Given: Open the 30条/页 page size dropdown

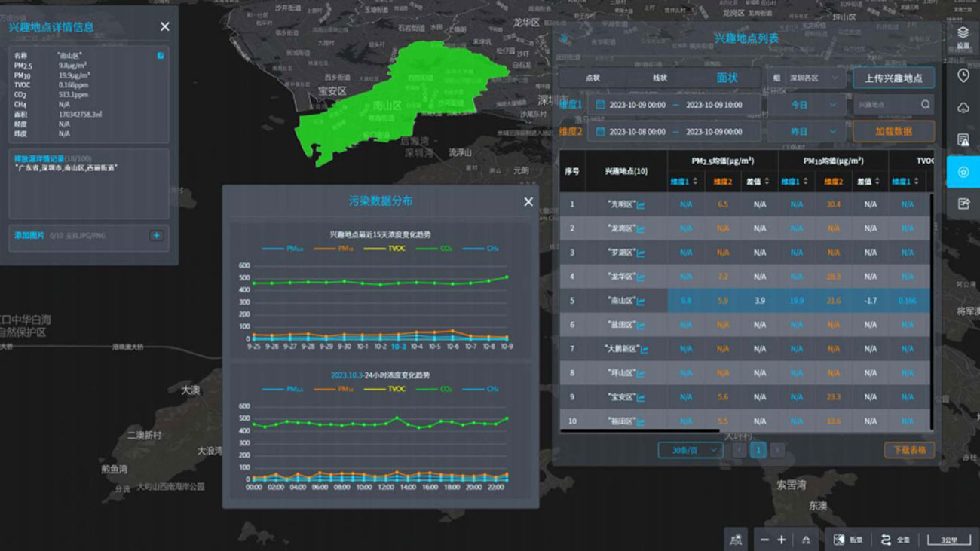Looking at the screenshot, I should pos(690,450).
